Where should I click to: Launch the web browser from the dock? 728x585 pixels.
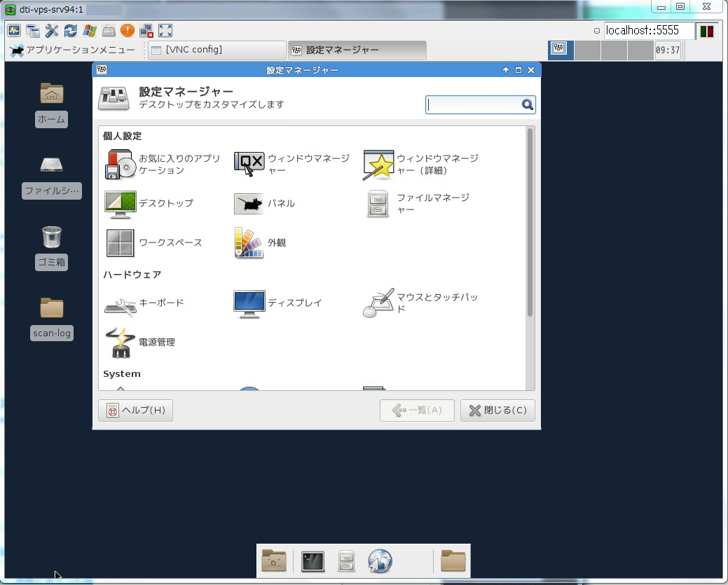tap(380, 561)
